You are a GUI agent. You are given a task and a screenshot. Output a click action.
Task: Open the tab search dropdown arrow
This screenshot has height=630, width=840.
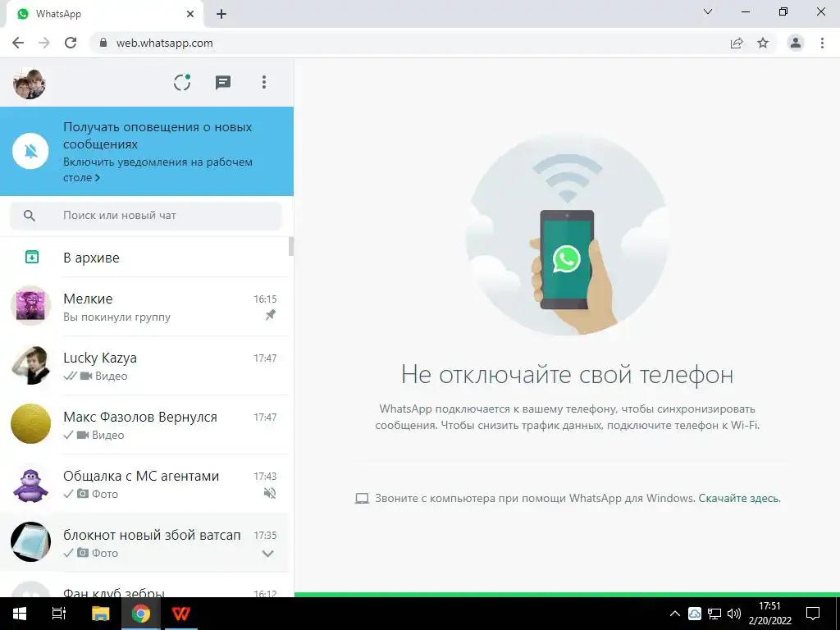(708, 11)
